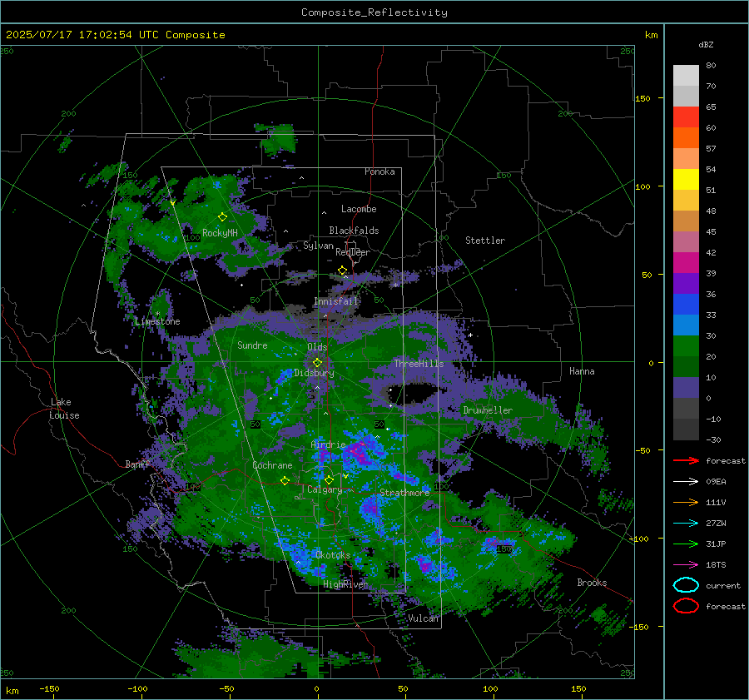The height and width of the screenshot is (700, 749).
Task: Select the ThreeHills city label
Action: (419, 364)
